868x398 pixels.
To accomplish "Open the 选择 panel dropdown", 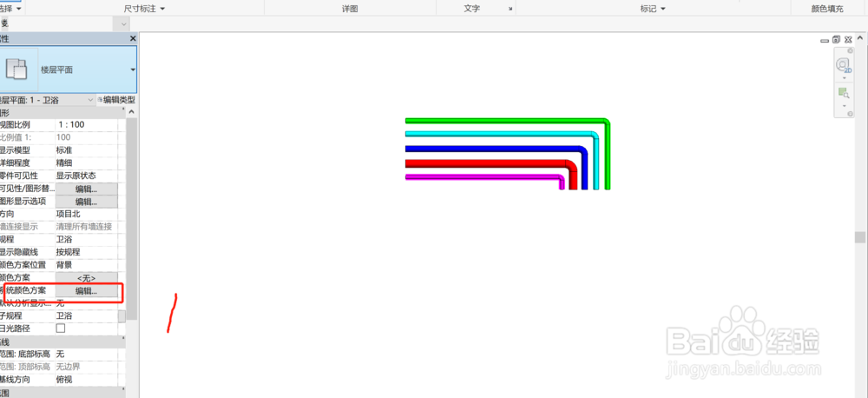I will click(x=19, y=9).
